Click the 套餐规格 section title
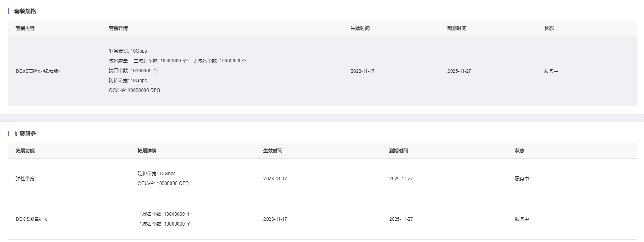The image size is (644, 242). coord(25,11)
